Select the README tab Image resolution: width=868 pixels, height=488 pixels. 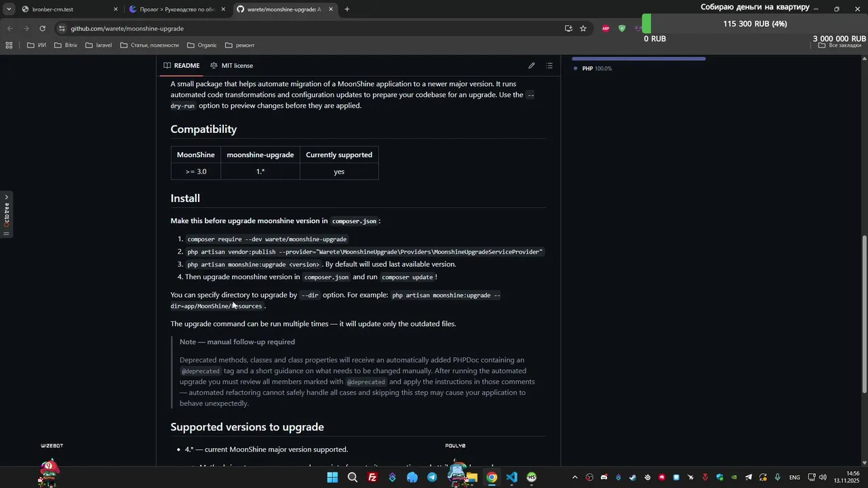tap(181, 66)
